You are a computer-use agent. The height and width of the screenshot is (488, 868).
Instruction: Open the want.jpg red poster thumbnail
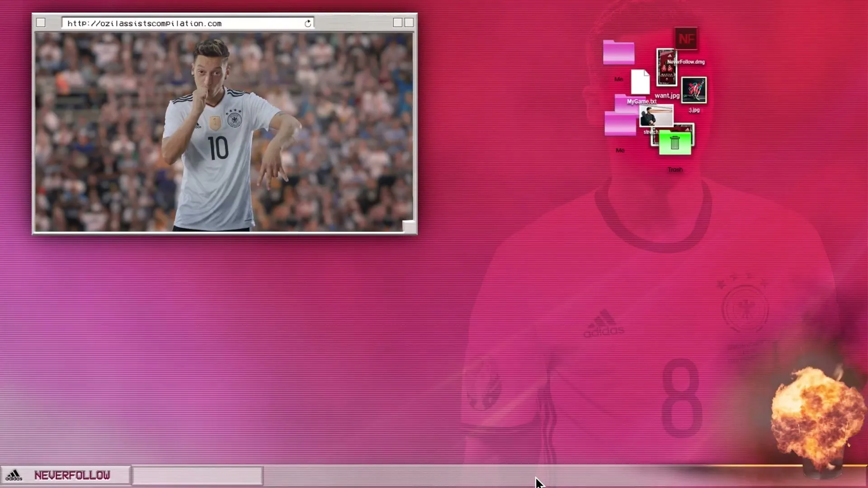click(x=666, y=68)
